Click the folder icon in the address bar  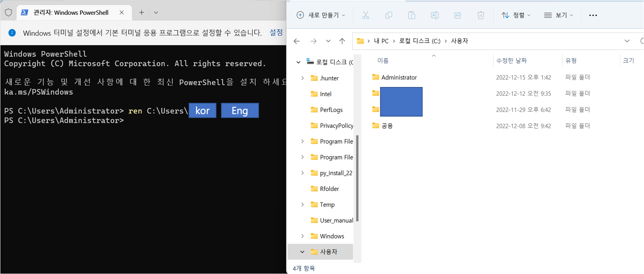360,41
